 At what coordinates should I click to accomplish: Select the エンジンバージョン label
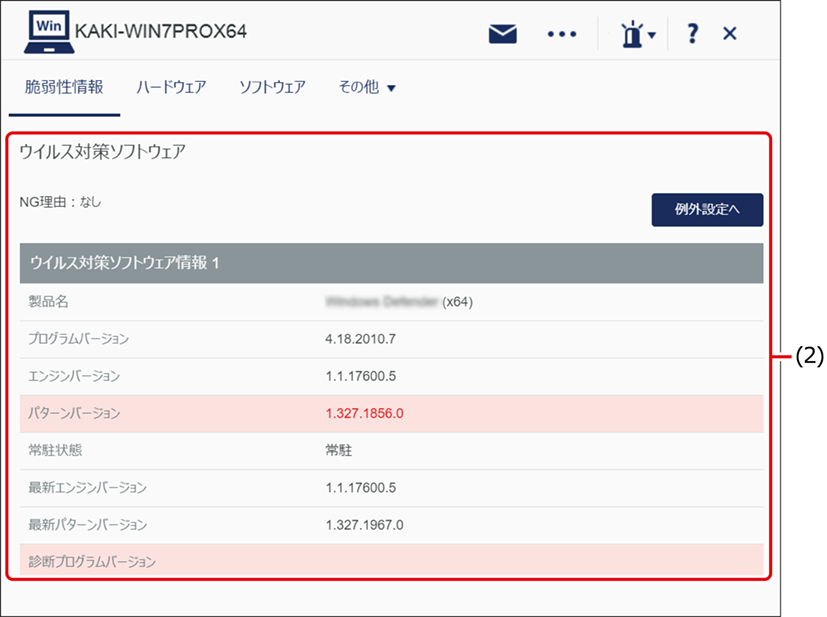point(74,376)
